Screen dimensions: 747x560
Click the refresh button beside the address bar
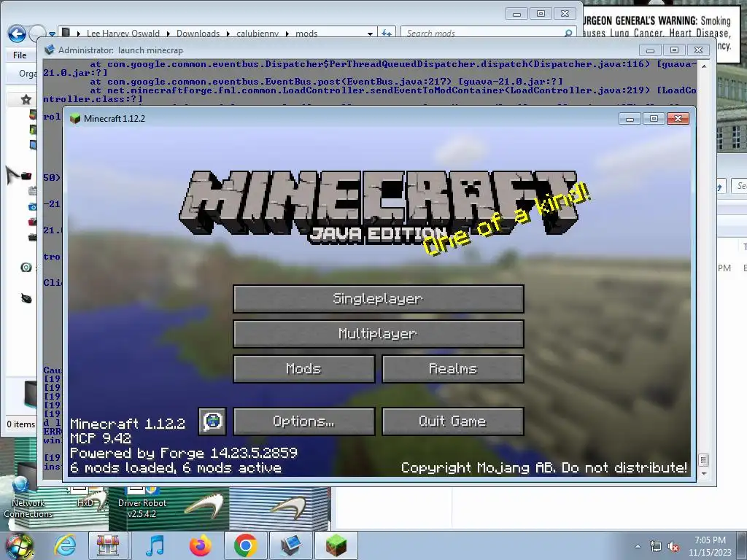click(x=386, y=33)
